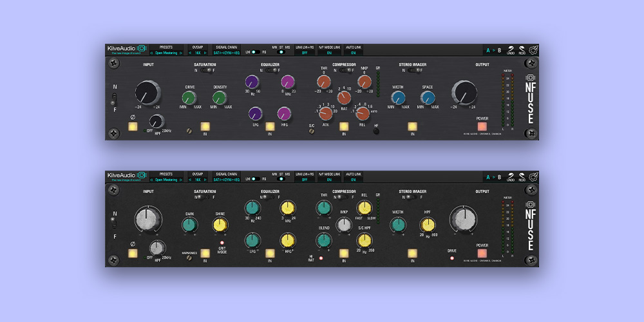The image size is (644, 322).
Task: Click the green DRIVE knob
Action: click(x=189, y=98)
